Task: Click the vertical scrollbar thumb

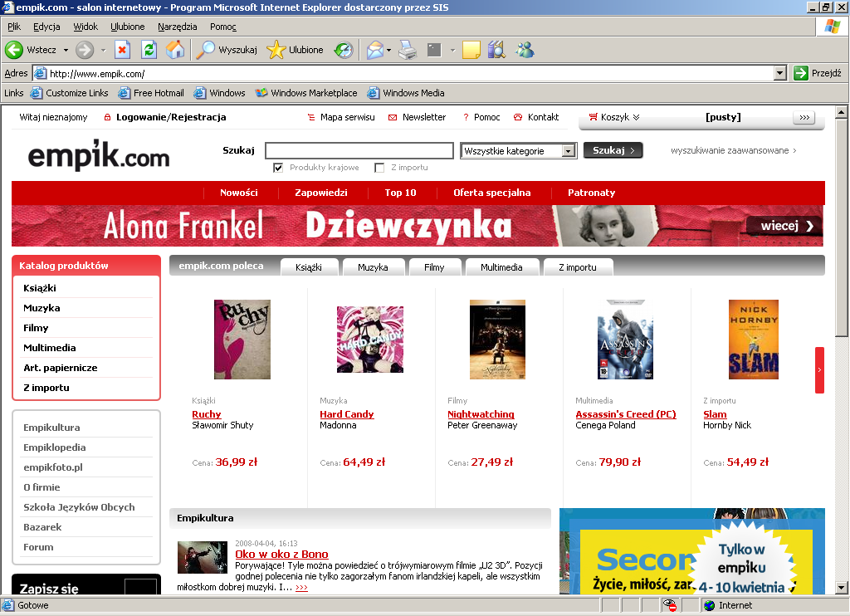Action: point(842,227)
